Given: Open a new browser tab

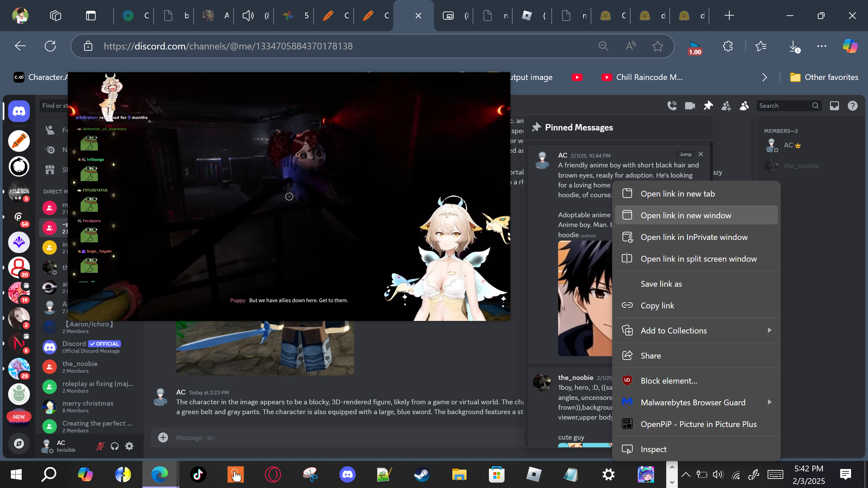Looking at the screenshot, I should (729, 16).
